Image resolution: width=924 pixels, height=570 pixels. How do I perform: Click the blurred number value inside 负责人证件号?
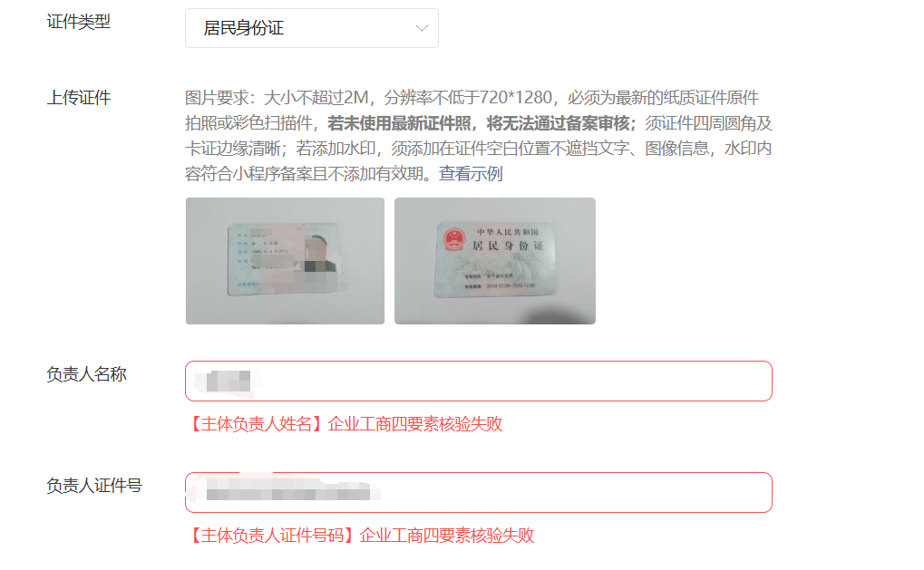[288, 492]
